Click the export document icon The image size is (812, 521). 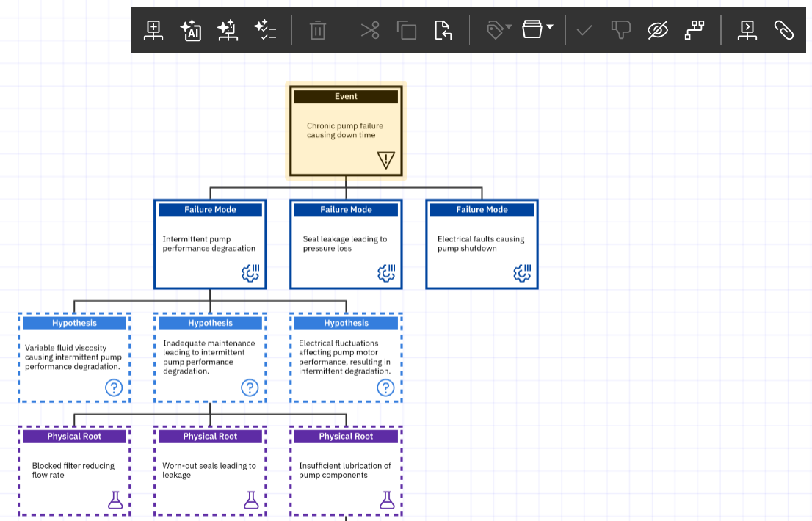pos(443,30)
